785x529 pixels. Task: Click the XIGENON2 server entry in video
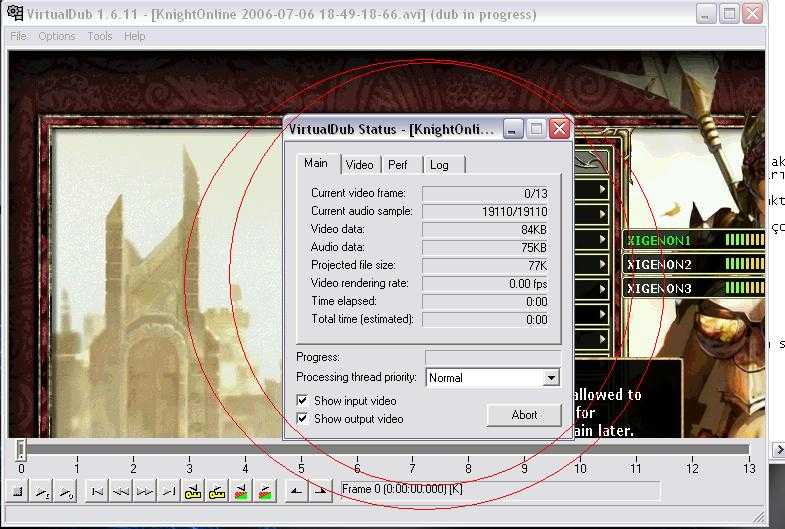pyautogui.click(x=693, y=264)
